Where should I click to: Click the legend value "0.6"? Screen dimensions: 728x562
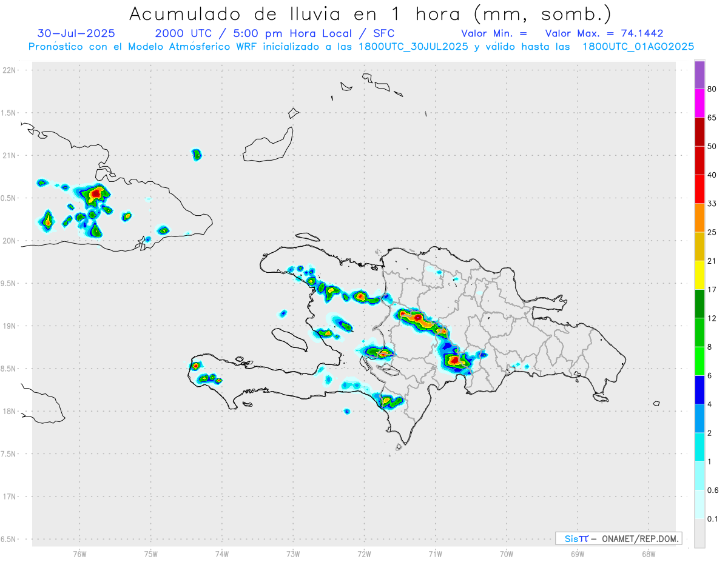coord(713,490)
